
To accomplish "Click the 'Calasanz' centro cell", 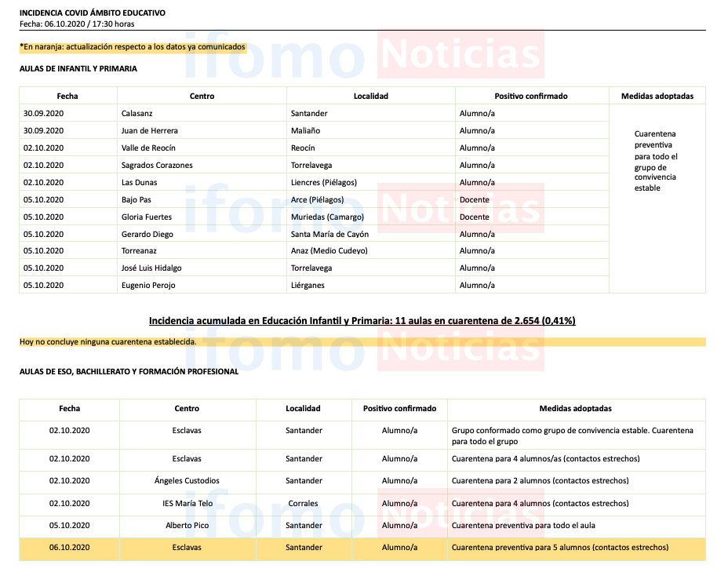I will (137, 114).
